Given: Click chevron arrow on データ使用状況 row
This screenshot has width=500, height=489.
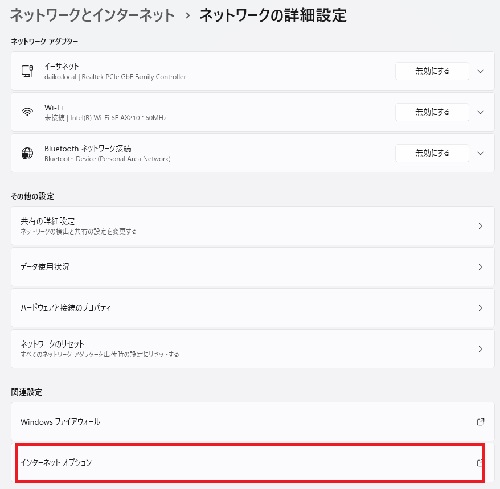Looking at the screenshot, I should [480, 267].
